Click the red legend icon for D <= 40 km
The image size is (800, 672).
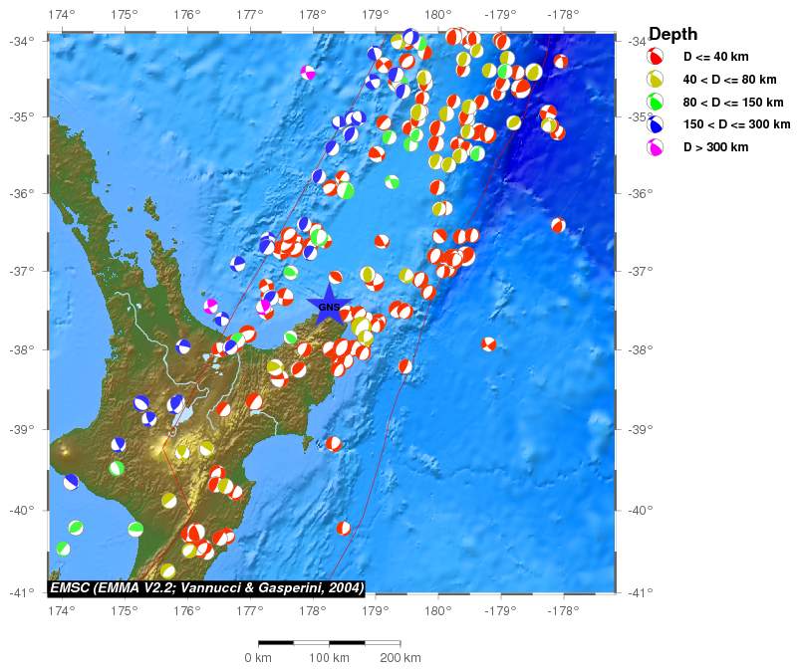click(x=656, y=57)
